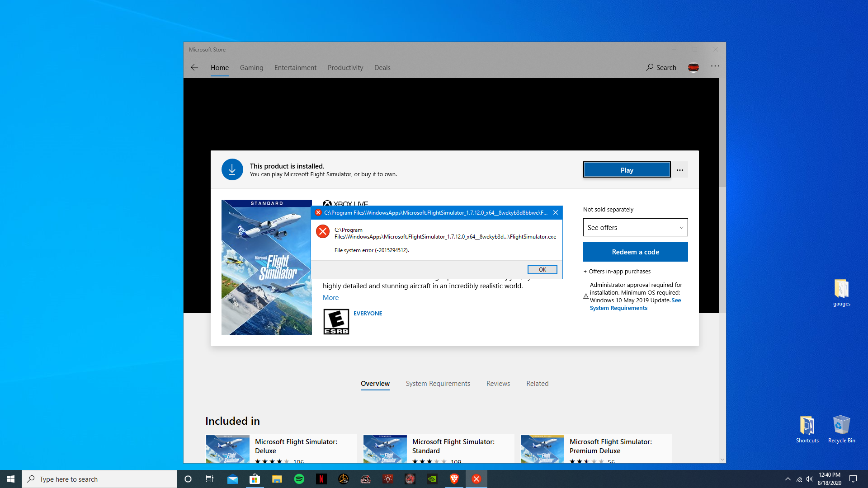Click the red error app in taskbar
This screenshot has width=868, height=488.
(x=476, y=479)
